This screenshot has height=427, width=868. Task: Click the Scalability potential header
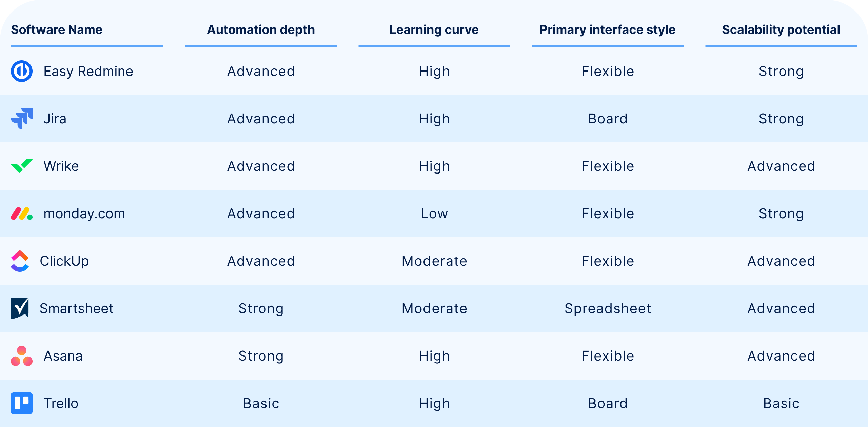point(781,30)
